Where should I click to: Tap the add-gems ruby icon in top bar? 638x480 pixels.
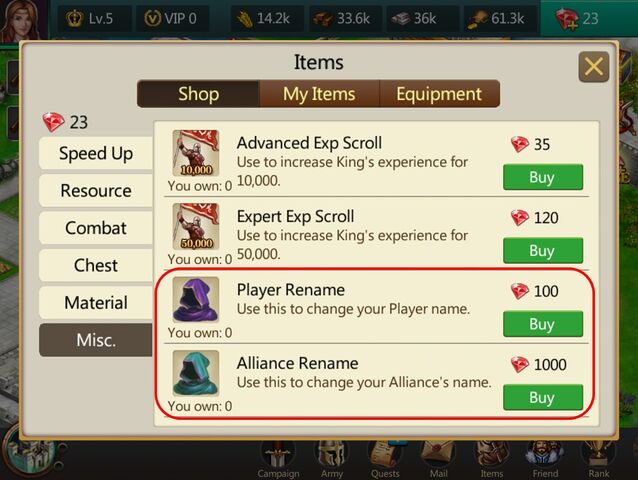pos(567,19)
